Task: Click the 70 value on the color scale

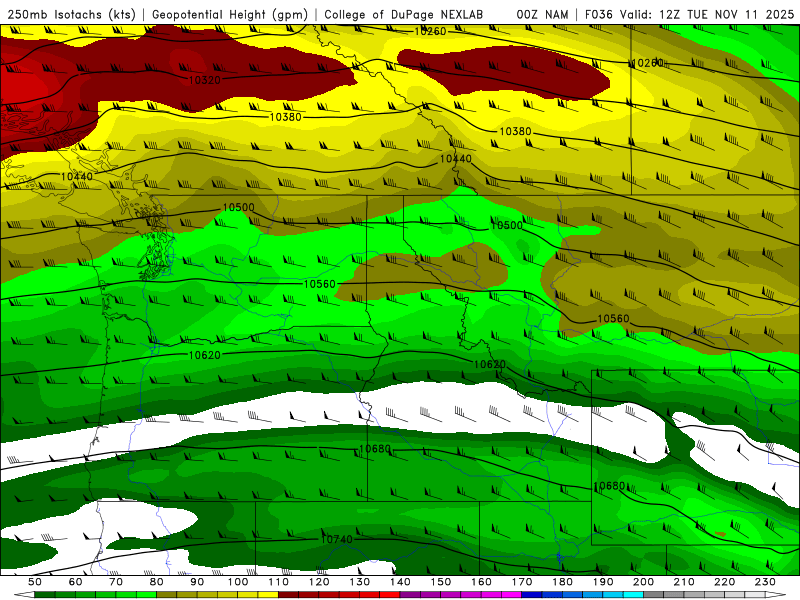Action: pos(116,582)
